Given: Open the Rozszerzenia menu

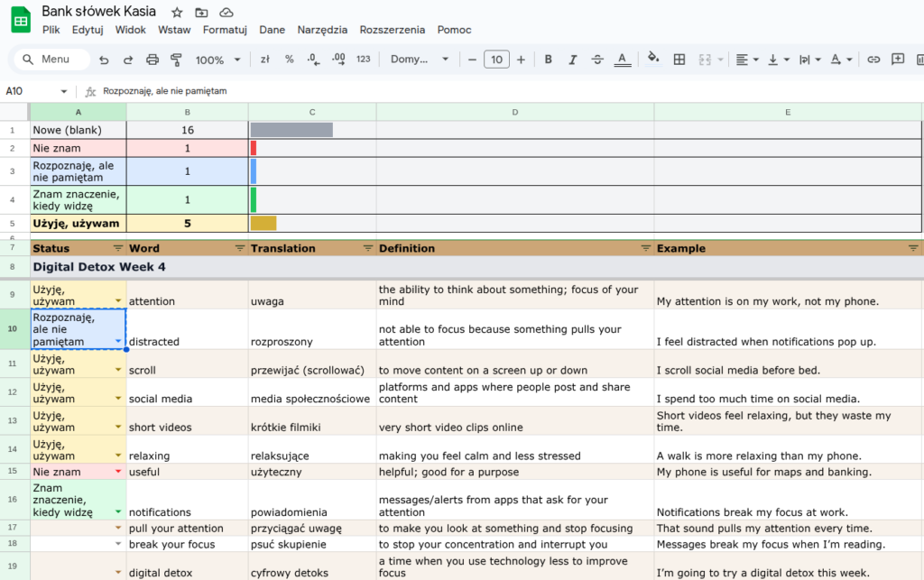Looking at the screenshot, I should tap(392, 30).
